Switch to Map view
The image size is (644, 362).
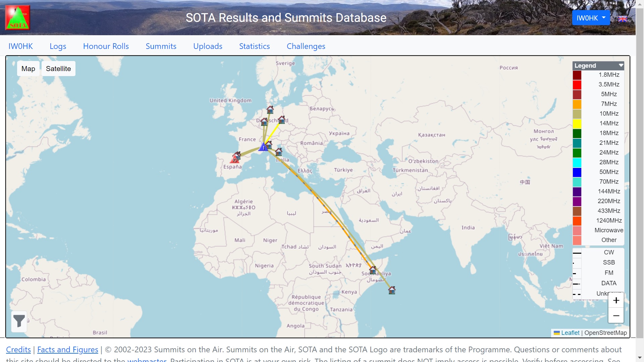pyautogui.click(x=28, y=69)
